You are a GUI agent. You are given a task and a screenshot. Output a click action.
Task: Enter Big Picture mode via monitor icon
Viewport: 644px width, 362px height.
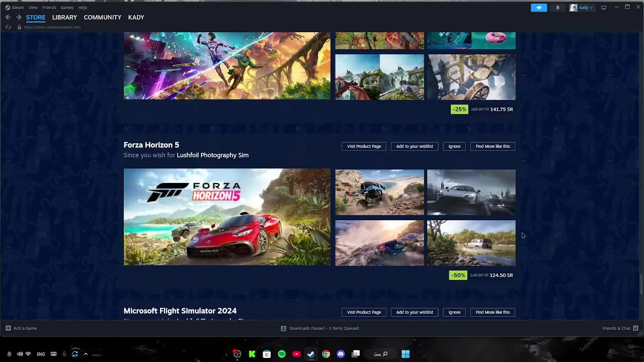604,8
